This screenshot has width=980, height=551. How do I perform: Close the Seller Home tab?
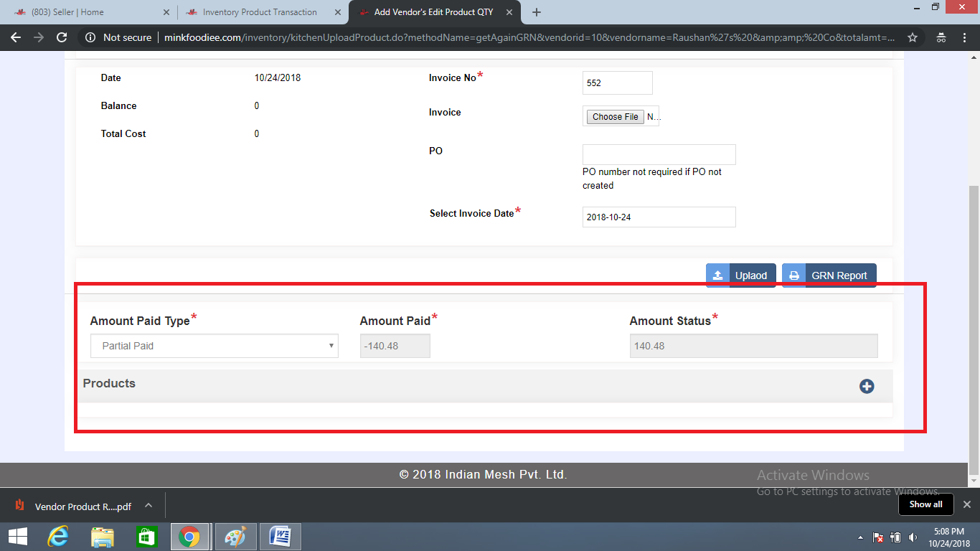coord(166,12)
